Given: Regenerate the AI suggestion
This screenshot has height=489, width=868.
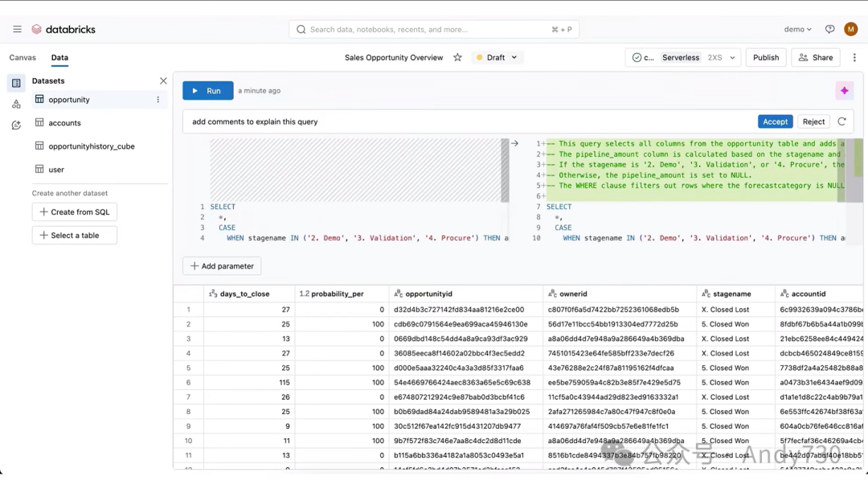Looking at the screenshot, I should 841,122.
